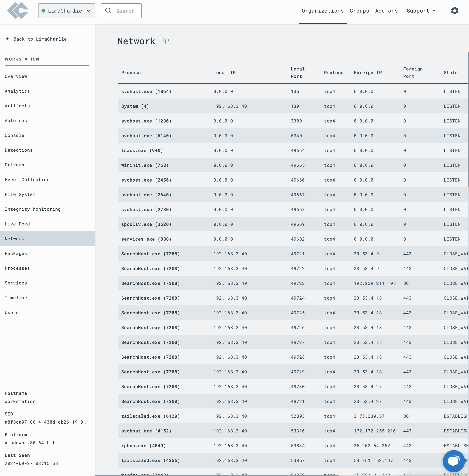The width and height of the screenshot is (469, 476).
Task: Click tailscaled.exe (6120) process name
Action: pyautogui.click(x=150, y=416)
